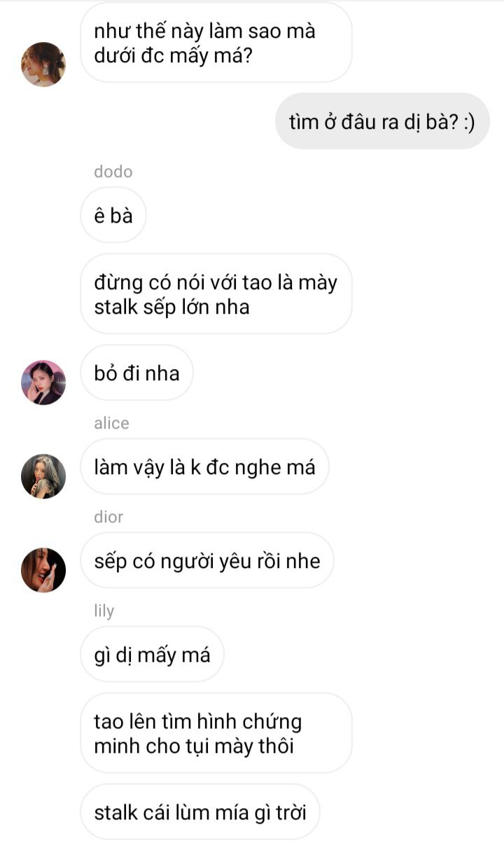The image size is (504, 853).
Task: Select 'làm vậy là k đc nghe má' message
Action: (204, 466)
